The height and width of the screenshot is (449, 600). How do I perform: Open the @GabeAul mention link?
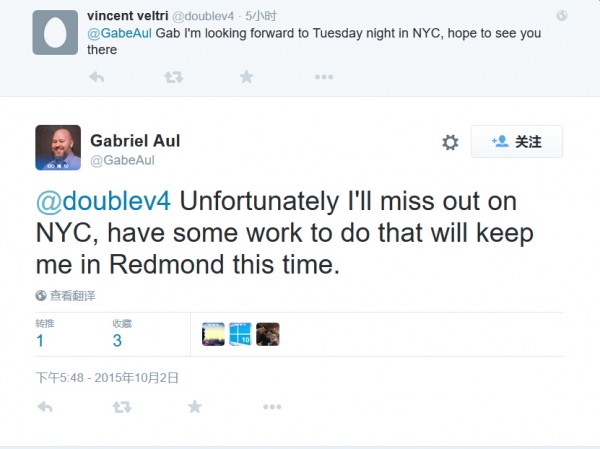pyautogui.click(x=120, y=33)
